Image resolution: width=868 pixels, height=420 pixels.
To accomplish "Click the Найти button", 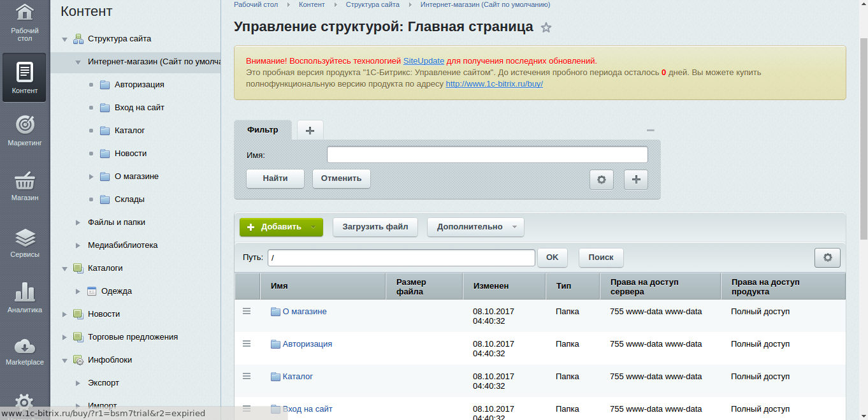I will 275,178.
